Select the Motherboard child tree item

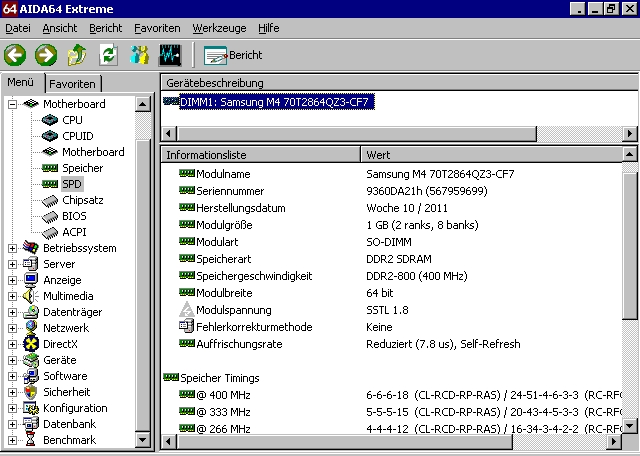[93, 152]
